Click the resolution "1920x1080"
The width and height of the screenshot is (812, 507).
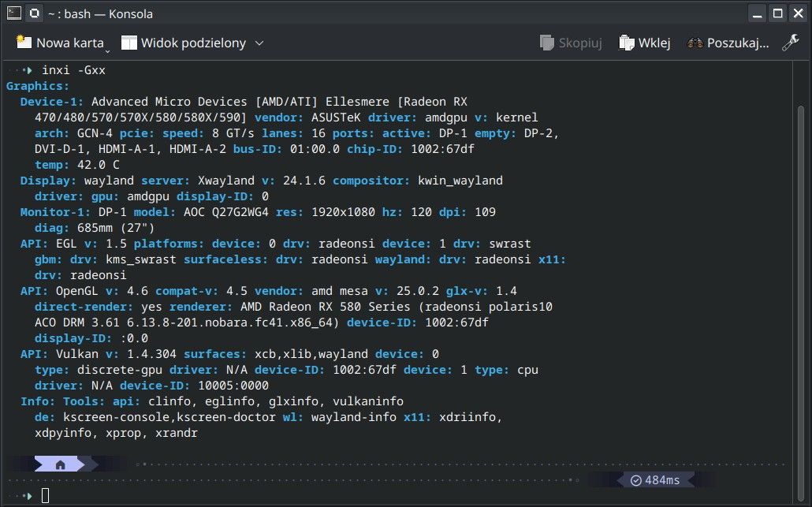(x=343, y=212)
